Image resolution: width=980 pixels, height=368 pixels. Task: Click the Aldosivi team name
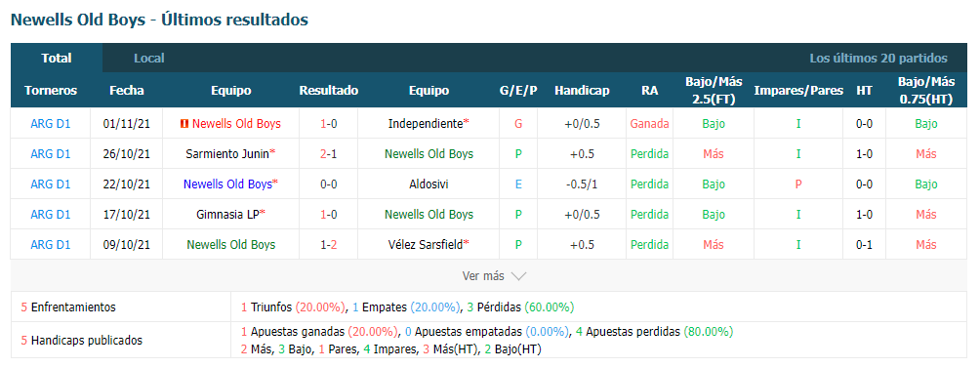click(x=429, y=184)
